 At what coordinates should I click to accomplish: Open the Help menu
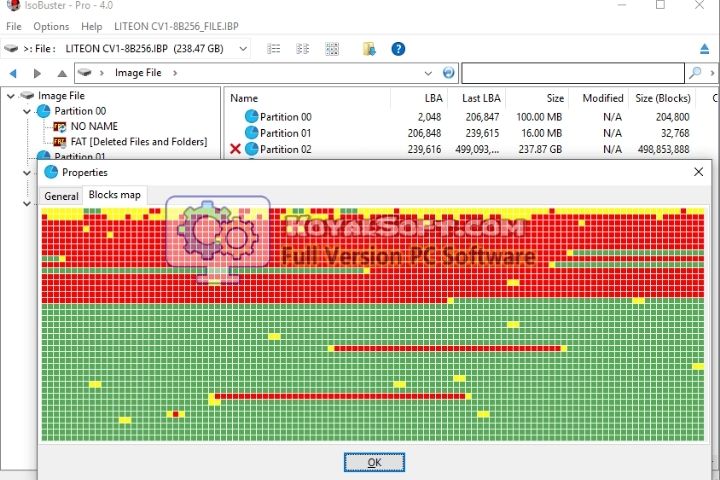91,26
